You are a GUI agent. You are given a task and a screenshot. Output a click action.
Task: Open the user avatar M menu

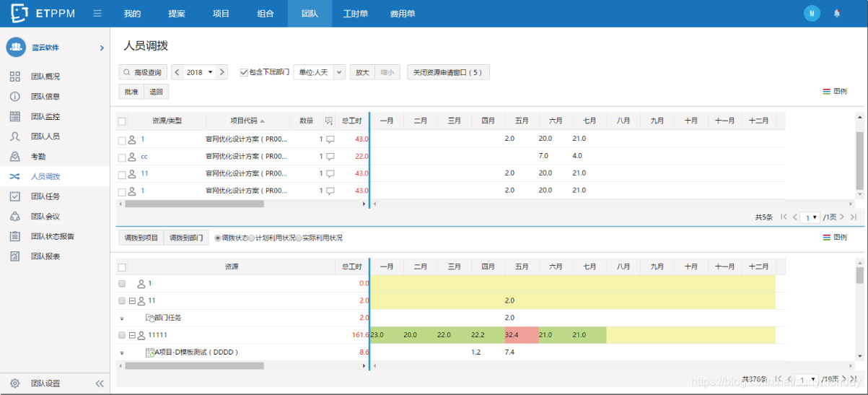tap(812, 13)
